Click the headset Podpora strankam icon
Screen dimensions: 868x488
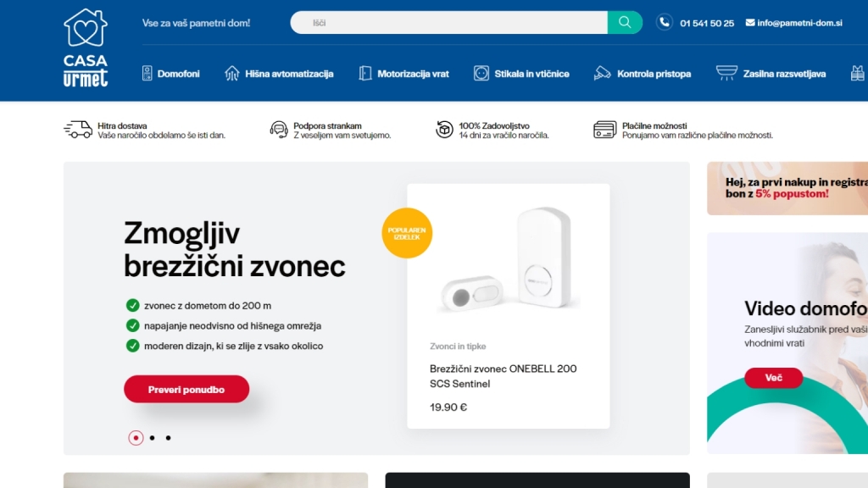(278, 130)
